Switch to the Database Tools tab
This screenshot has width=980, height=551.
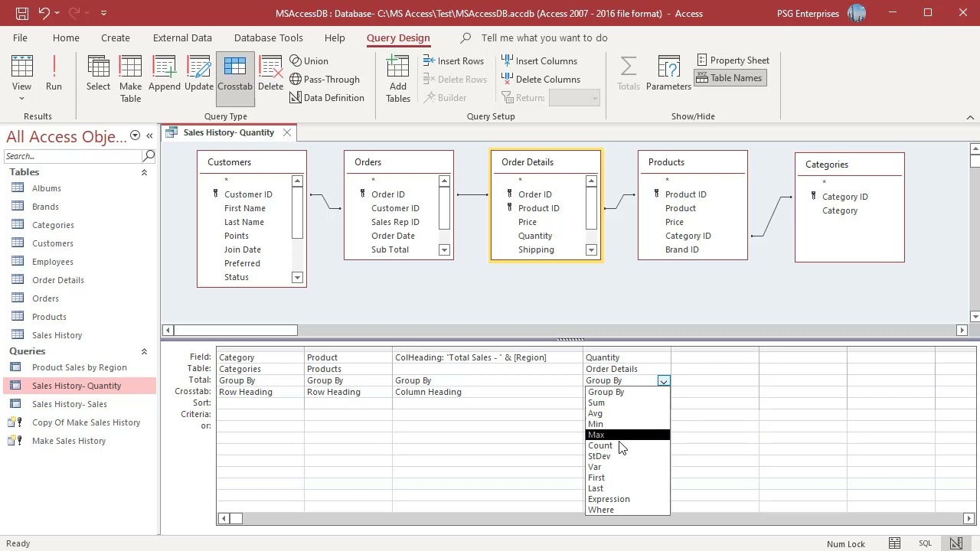pyautogui.click(x=268, y=37)
